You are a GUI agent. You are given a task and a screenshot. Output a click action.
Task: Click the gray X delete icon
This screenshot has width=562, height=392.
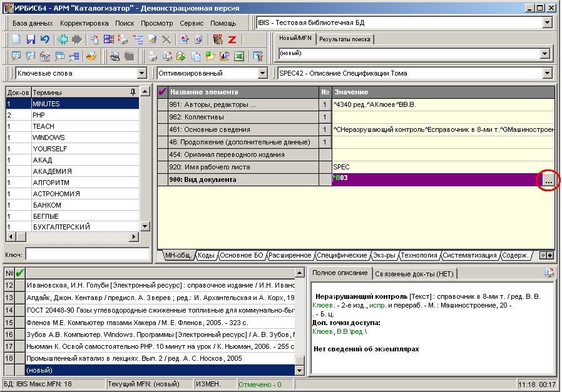point(166,39)
